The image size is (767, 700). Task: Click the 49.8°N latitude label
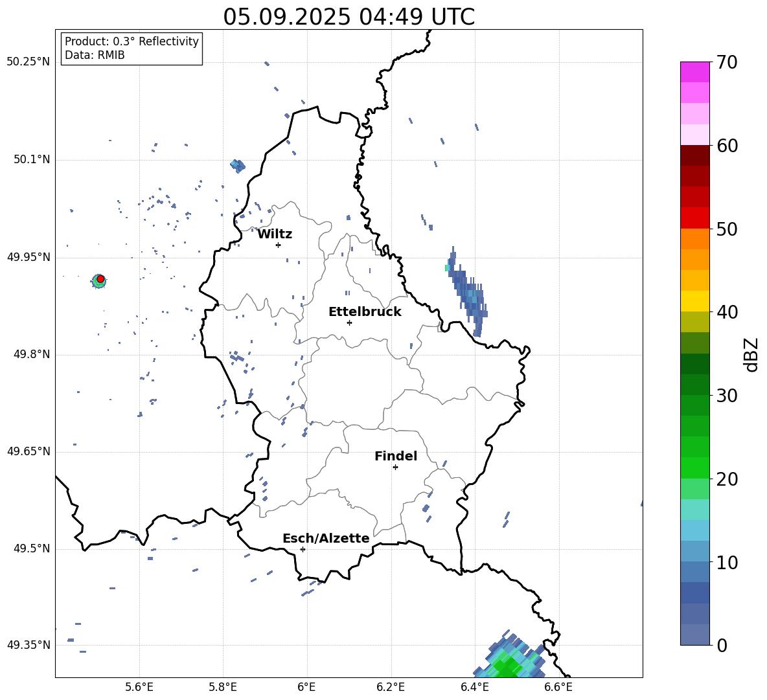31,354
